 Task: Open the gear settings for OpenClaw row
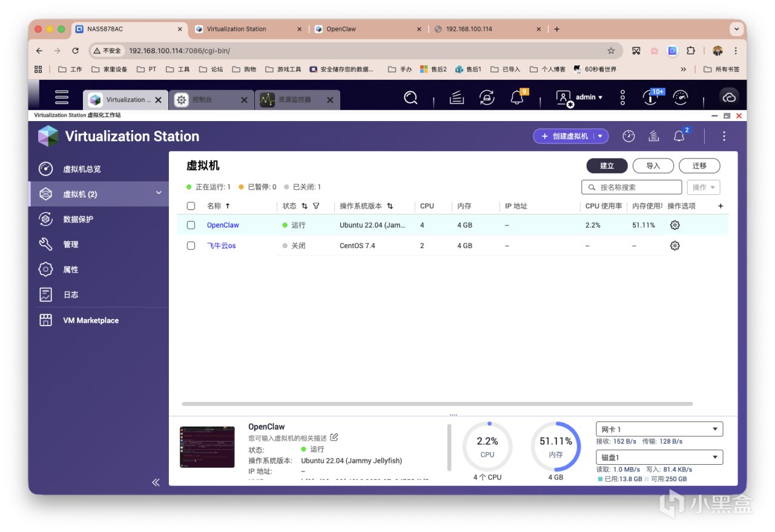pyautogui.click(x=675, y=225)
